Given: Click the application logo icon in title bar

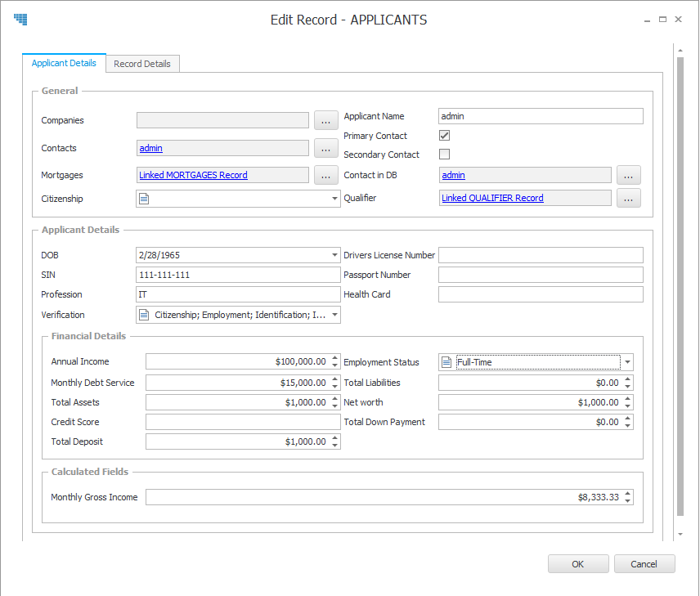Looking at the screenshot, I should [20, 19].
